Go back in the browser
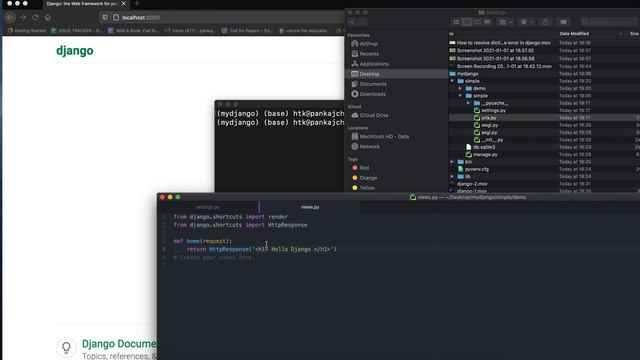The image size is (640, 360). tap(11, 18)
